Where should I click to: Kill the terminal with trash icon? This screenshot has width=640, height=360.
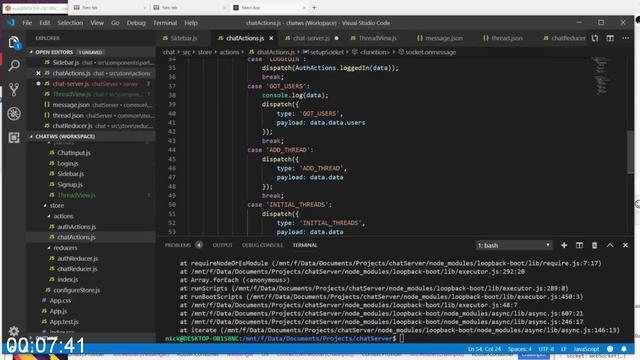pyautogui.click(x=594, y=245)
